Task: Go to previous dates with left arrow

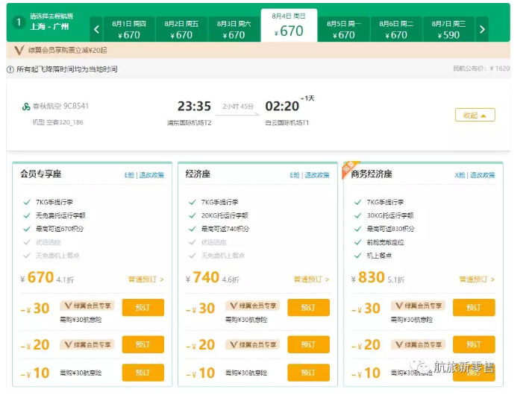Action: point(96,29)
